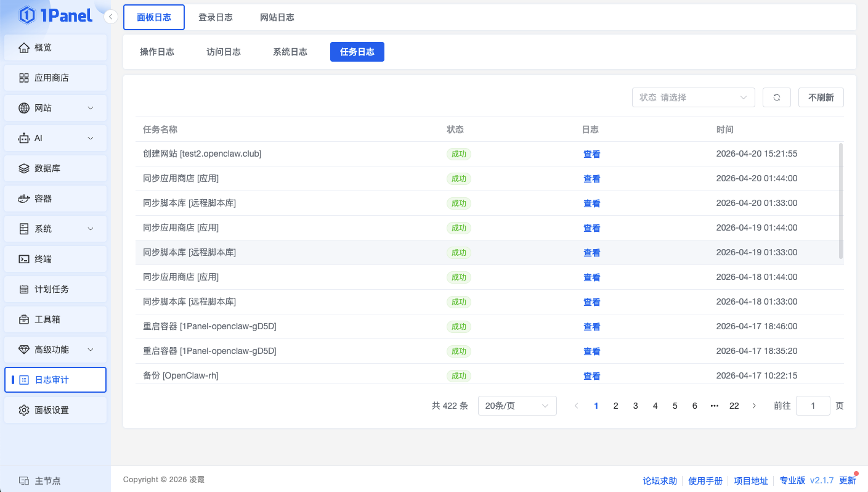Click the database stack icon
This screenshot has height=492, width=868.
[x=24, y=168]
